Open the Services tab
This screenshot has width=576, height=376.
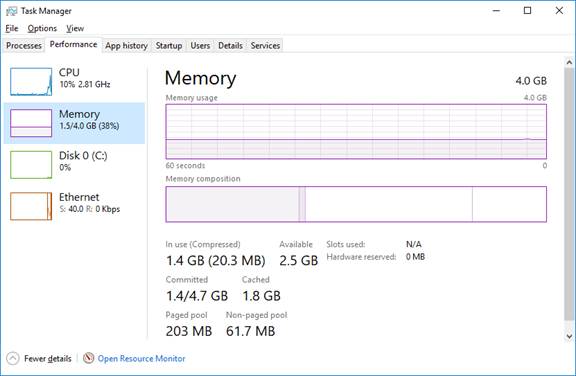[265, 46]
